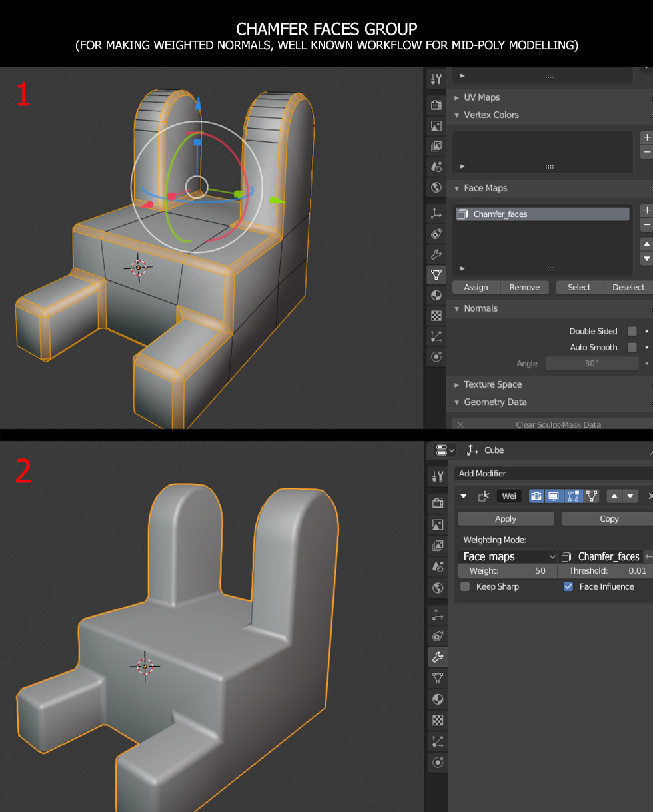Open Texture checkerboard tab in screenshot 2

pos(438,720)
